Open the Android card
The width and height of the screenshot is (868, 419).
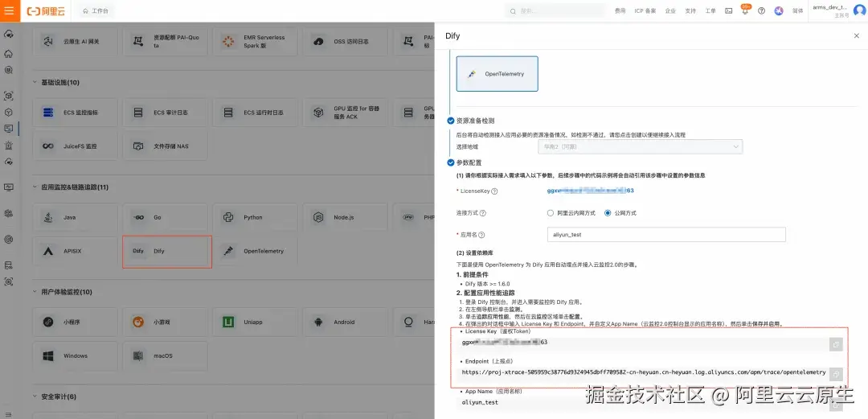[x=346, y=322]
